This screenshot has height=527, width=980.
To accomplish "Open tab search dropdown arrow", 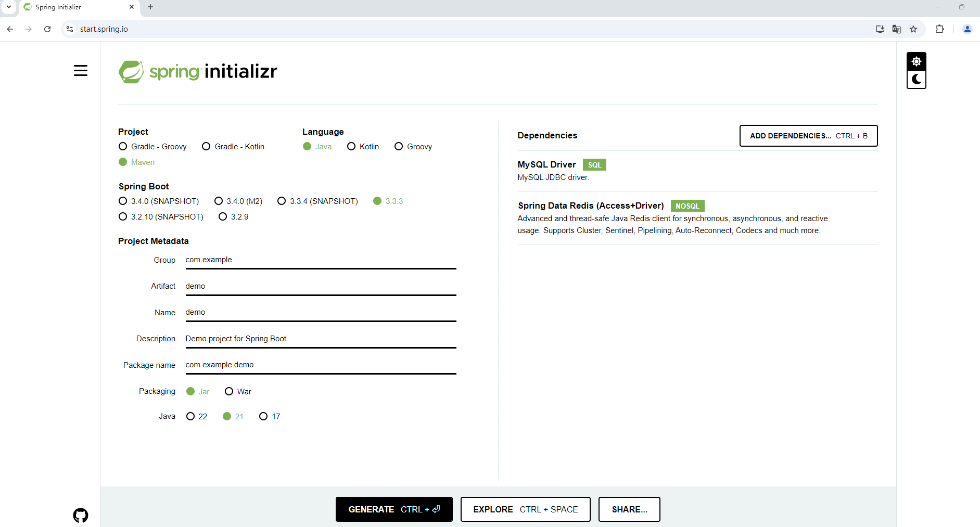I will [9, 7].
